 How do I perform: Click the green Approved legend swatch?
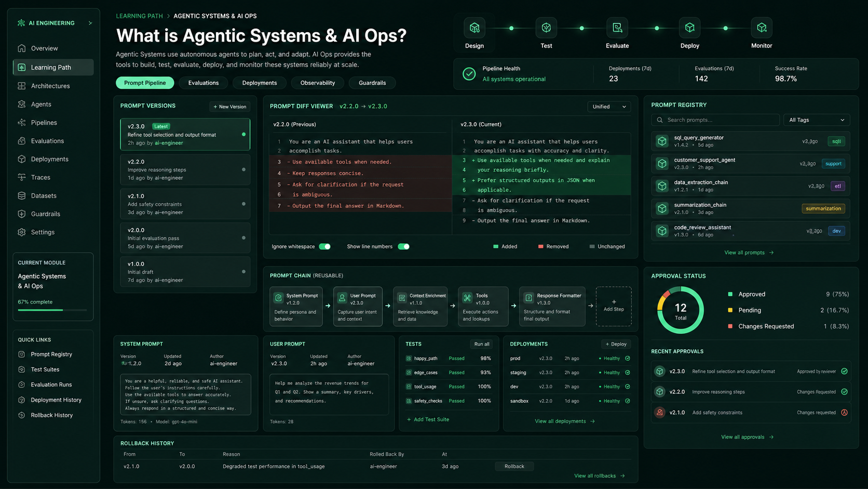tap(730, 294)
